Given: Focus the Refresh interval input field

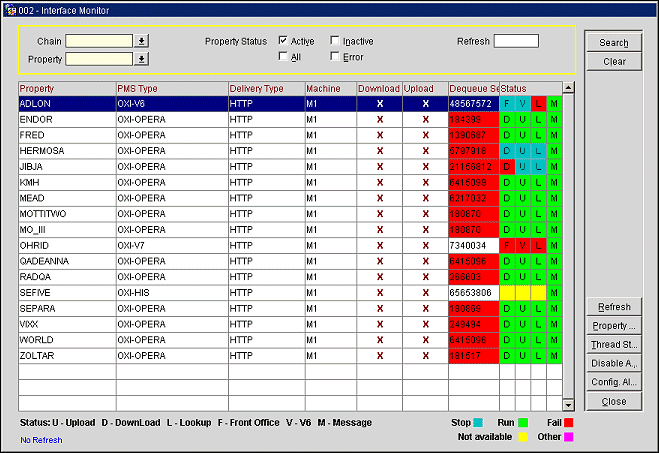Looking at the screenshot, I should [516, 41].
